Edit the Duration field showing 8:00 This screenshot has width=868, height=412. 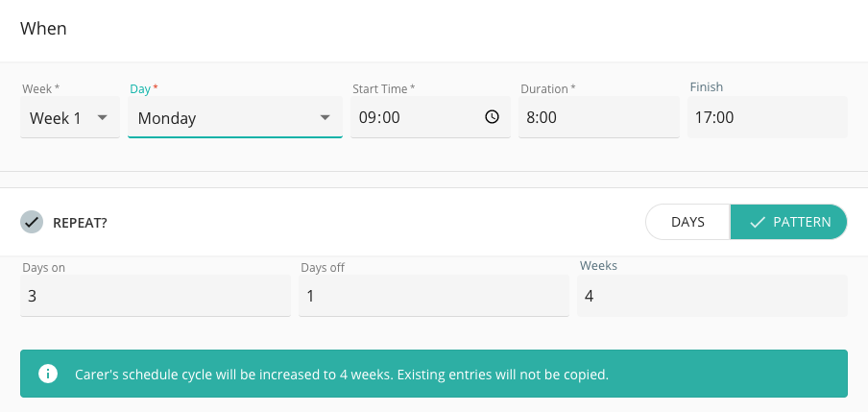click(598, 117)
